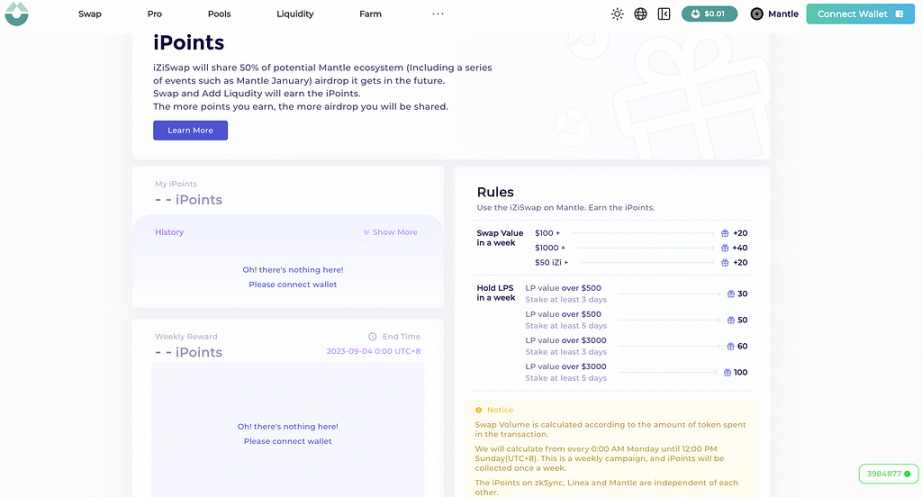Toggle light/dark theme with the sun icon
Image resolution: width=922 pixels, height=497 pixels.
coord(617,14)
